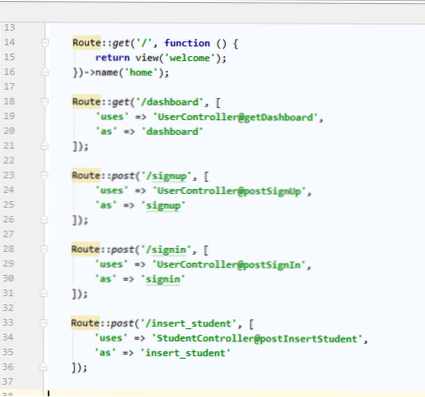This screenshot has height=397, width=425.
Task: Collapse the fold marker at line 28
Action: pos(44,249)
